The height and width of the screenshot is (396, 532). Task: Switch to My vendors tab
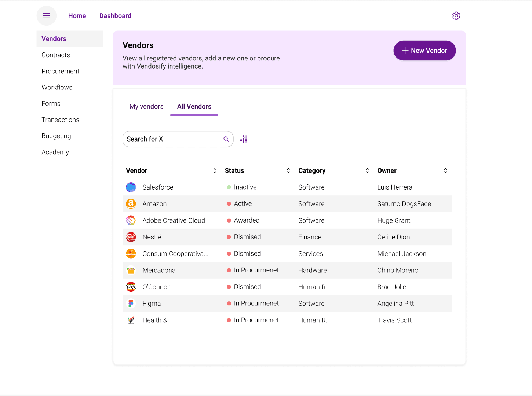click(146, 106)
